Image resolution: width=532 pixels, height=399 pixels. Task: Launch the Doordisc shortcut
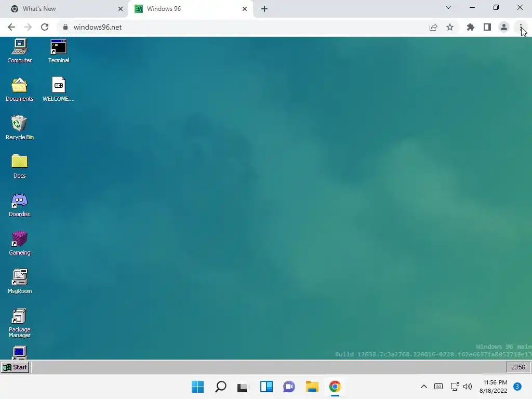[x=19, y=205]
